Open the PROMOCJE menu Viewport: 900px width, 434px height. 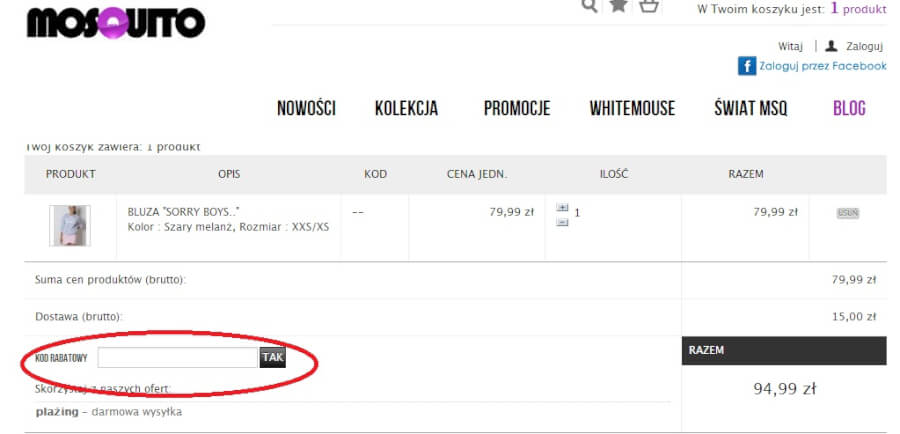517,108
